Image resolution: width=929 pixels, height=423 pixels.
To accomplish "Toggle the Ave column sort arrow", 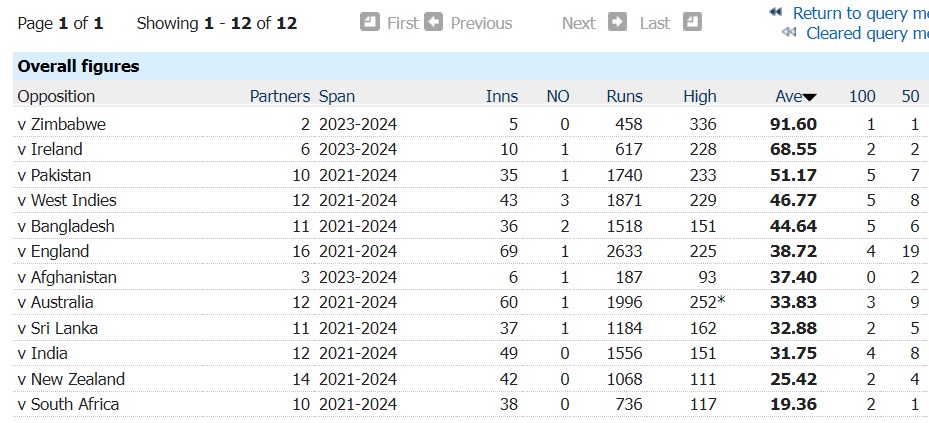I will pyautogui.click(x=809, y=98).
